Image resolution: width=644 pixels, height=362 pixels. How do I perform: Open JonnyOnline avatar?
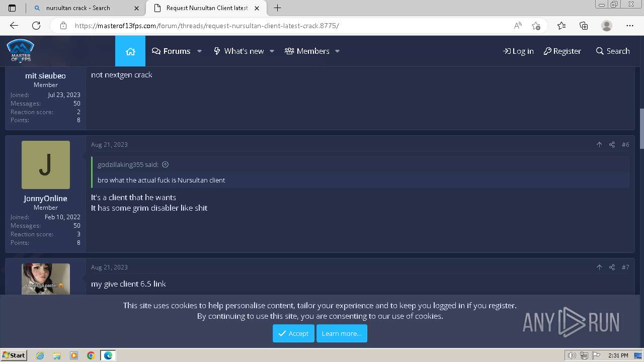[46, 165]
